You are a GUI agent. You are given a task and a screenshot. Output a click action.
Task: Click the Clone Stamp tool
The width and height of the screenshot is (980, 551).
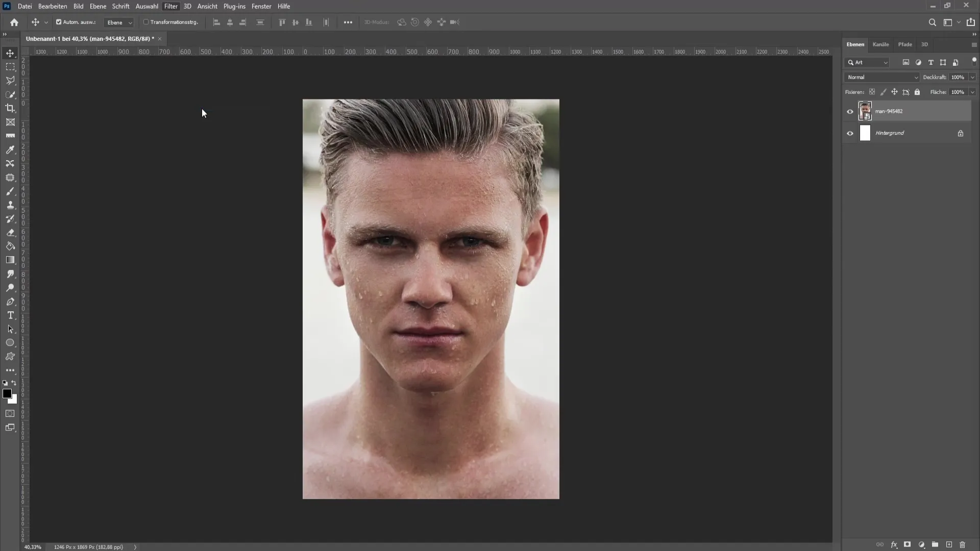point(10,205)
